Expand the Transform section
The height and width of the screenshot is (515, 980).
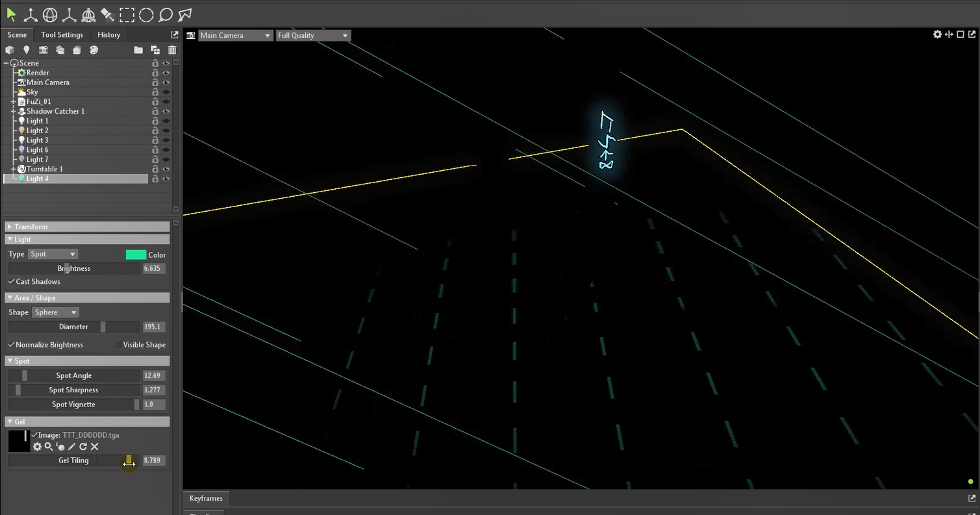click(x=31, y=227)
